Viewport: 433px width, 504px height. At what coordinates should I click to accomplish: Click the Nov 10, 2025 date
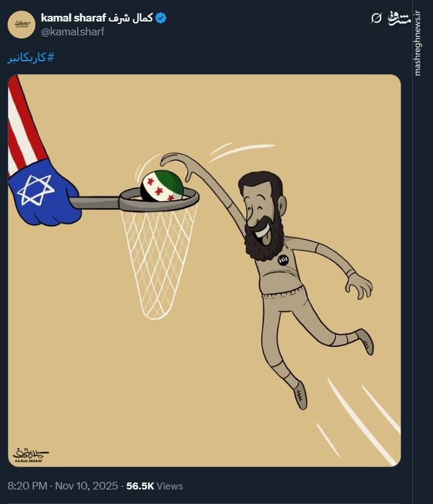coord(86,486)
